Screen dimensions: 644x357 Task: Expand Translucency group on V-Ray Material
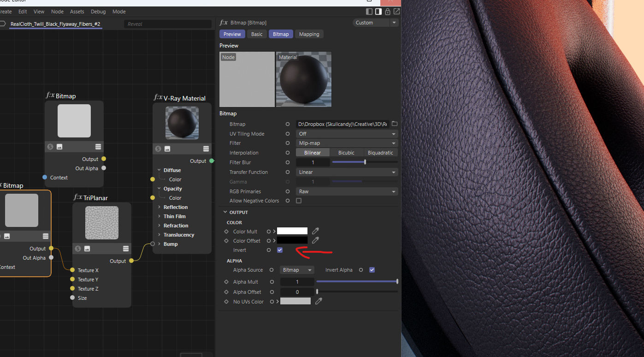(159, 235)
